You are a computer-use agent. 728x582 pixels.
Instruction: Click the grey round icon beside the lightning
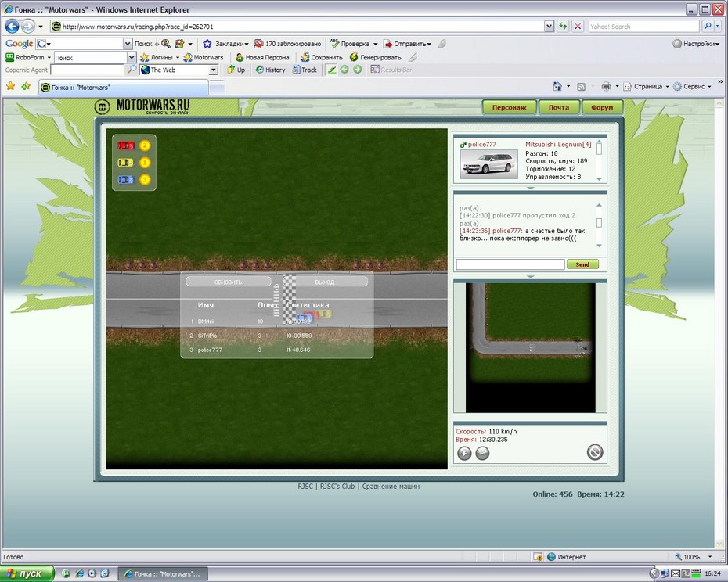(482, 453)
